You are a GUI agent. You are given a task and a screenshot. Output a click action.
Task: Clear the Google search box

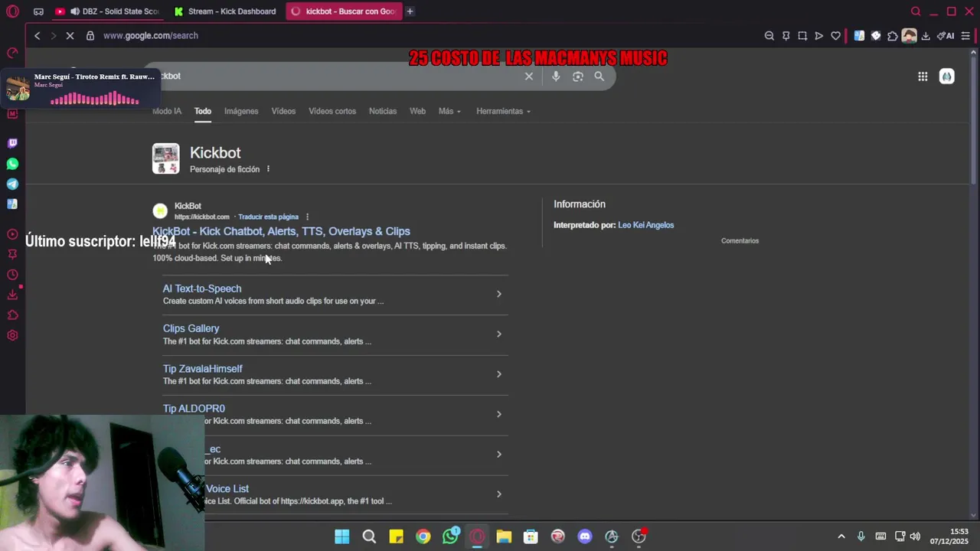(528, 76)
